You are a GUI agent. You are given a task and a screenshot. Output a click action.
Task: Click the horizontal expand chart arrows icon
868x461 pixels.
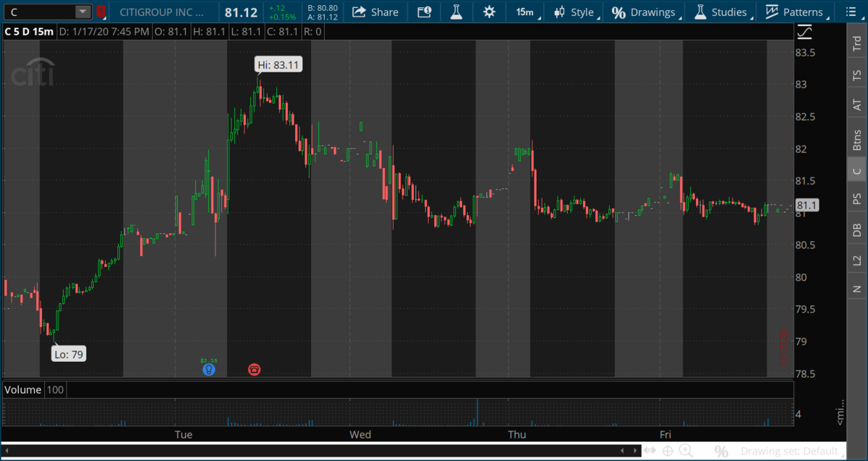(x=650, y=451)
